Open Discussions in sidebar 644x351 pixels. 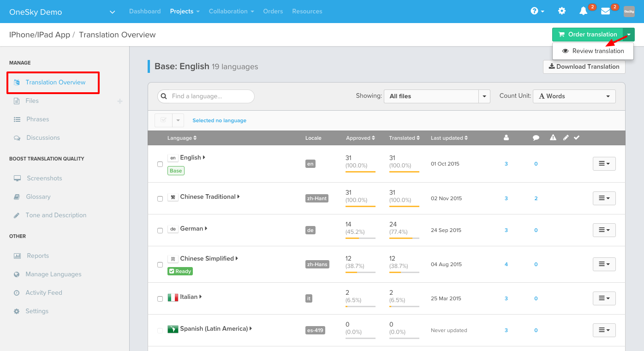coord(43,138)
